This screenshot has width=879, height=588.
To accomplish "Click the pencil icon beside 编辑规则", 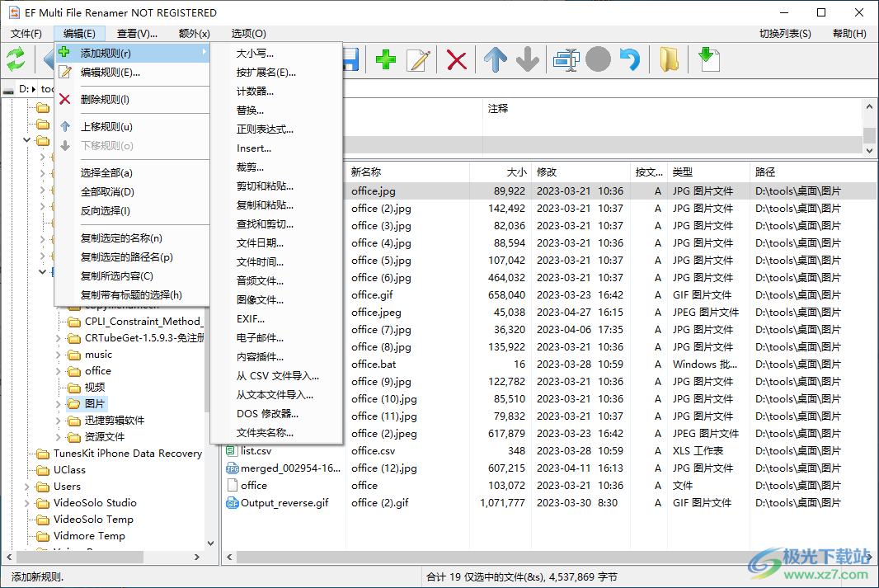I will coord(65,72).
